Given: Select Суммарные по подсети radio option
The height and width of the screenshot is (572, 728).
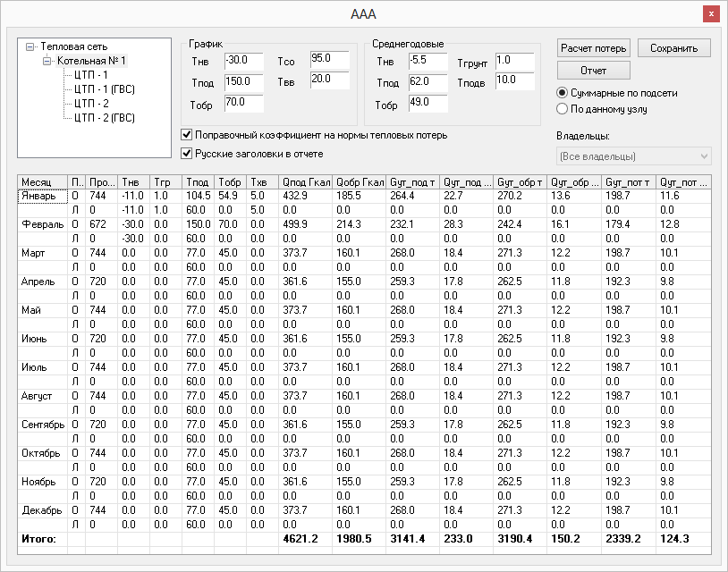Looking at the screenshot, I should [563, 93].
